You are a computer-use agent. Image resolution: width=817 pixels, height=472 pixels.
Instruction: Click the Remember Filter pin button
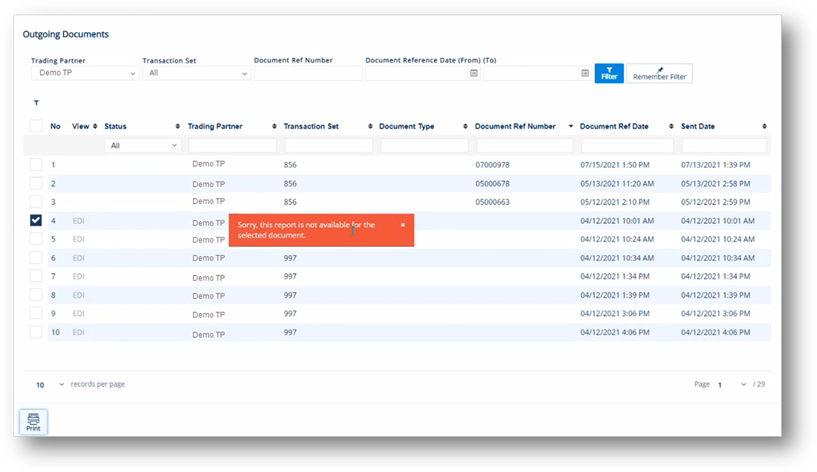coord(659,73)
